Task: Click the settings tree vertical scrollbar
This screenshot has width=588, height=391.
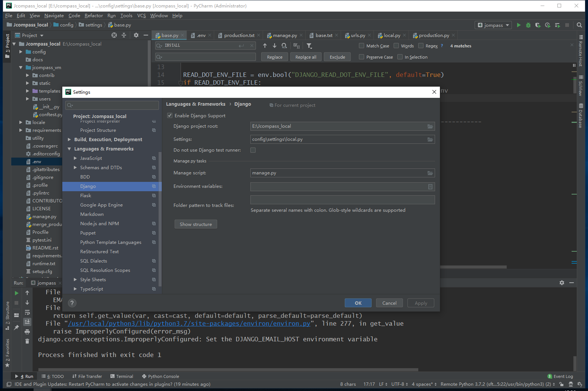Action: pos(160,219)
